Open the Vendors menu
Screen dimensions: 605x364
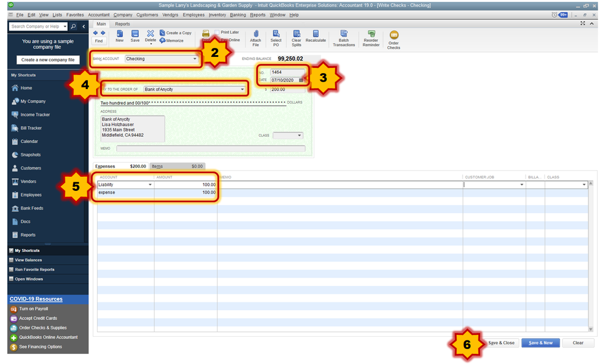click(x=170, y=15)
